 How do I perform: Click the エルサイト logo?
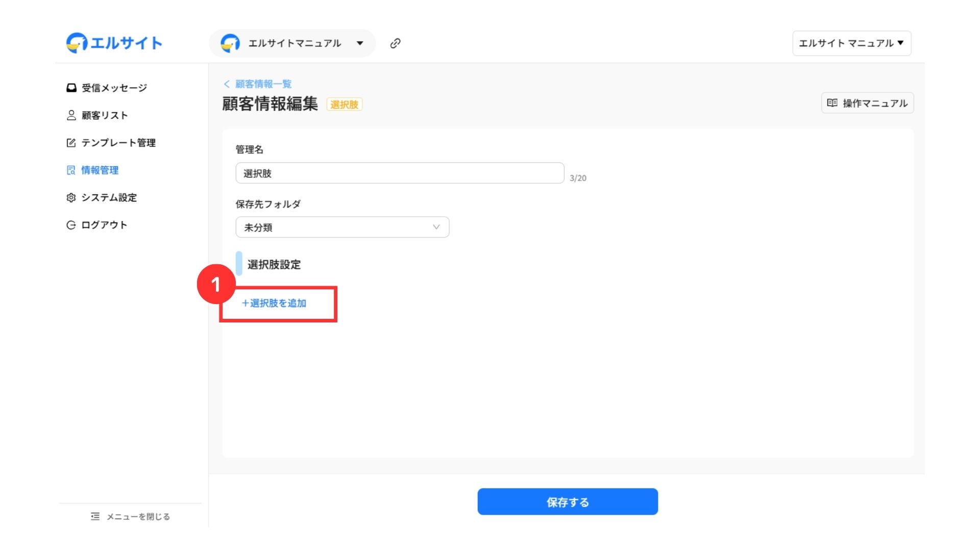(114, 43)
